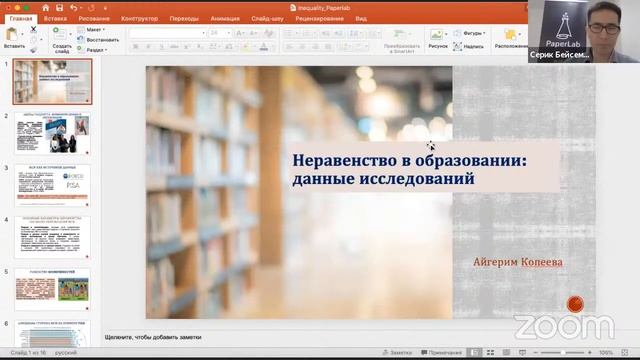Click the slide title Неравенство в образовании
The width and height of the screenshot is (640, 360).
click(409, 169)
